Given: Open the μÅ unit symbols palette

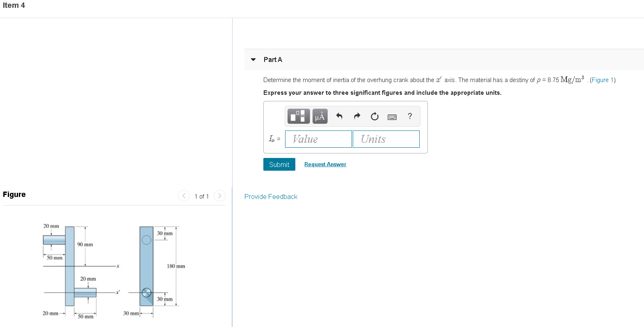Looking at the screenshot, I should click(x=320, y=116).
